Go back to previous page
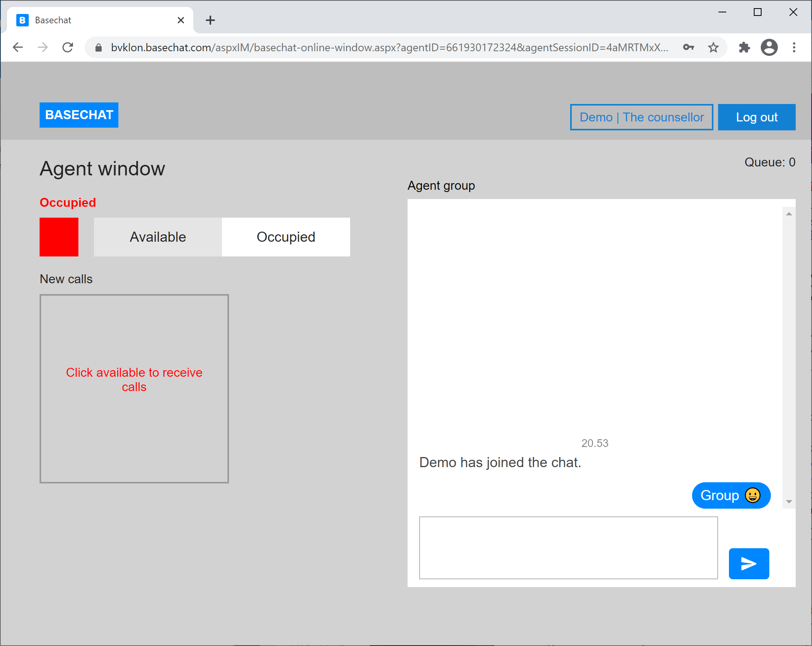The image size is (812, 646). (18, 48)
